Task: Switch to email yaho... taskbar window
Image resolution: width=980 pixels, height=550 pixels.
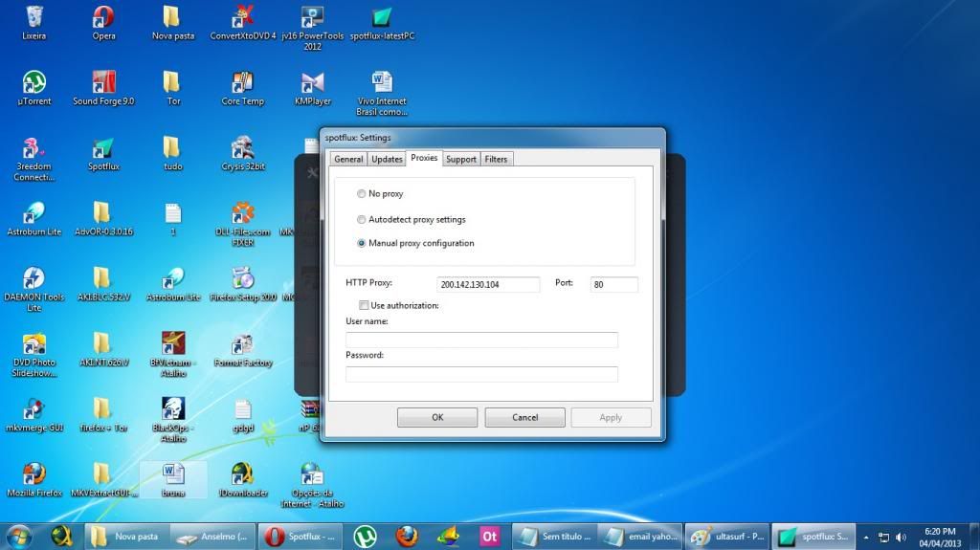Action: click(x=641, y=537)
